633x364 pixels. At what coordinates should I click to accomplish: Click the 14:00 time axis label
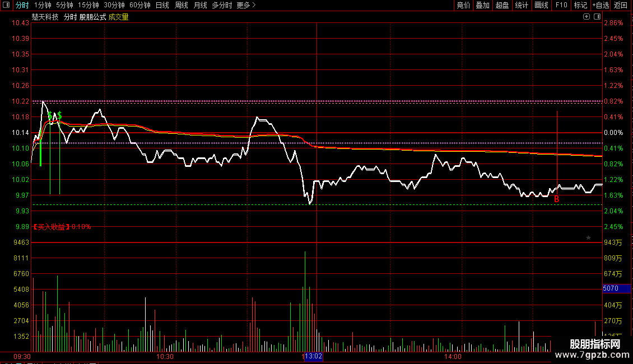(453, 357)
